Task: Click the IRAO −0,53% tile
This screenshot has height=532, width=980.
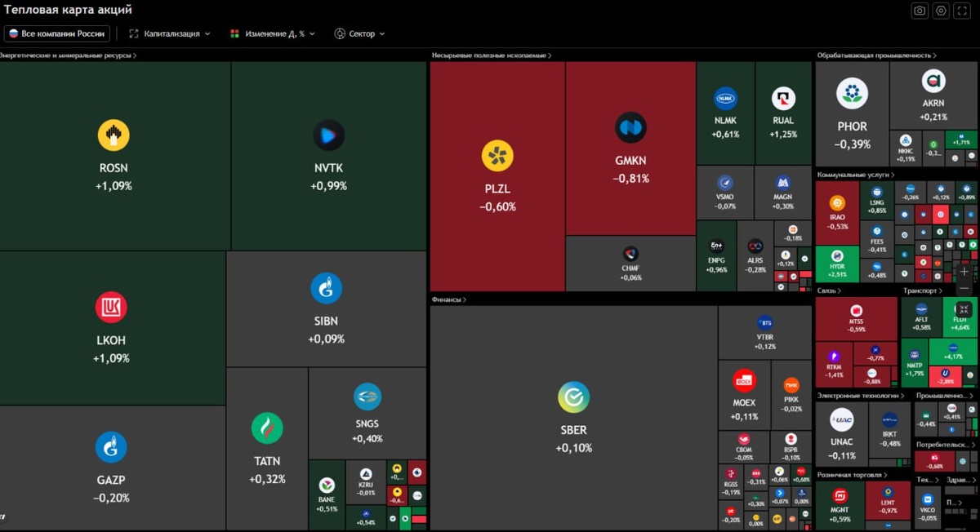Action: (x=837, y=213)
